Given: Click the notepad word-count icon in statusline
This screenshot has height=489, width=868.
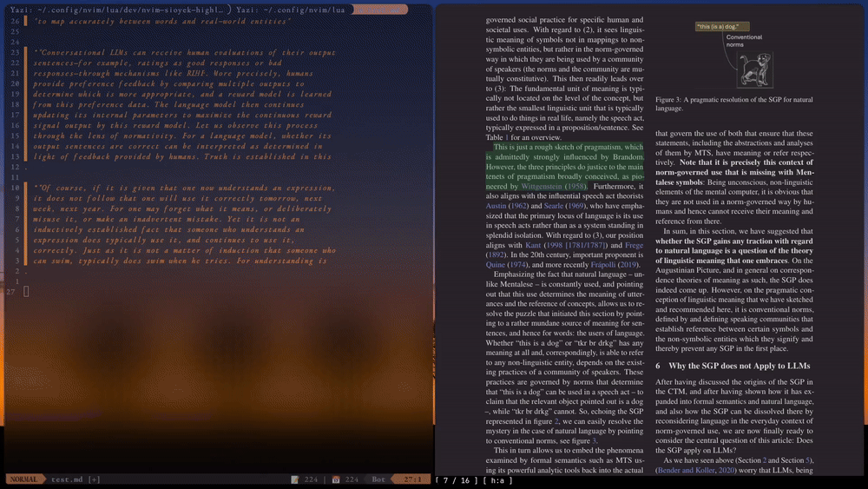Looking at the screenshot, I should pyautogui.click(x=295, y=479).
